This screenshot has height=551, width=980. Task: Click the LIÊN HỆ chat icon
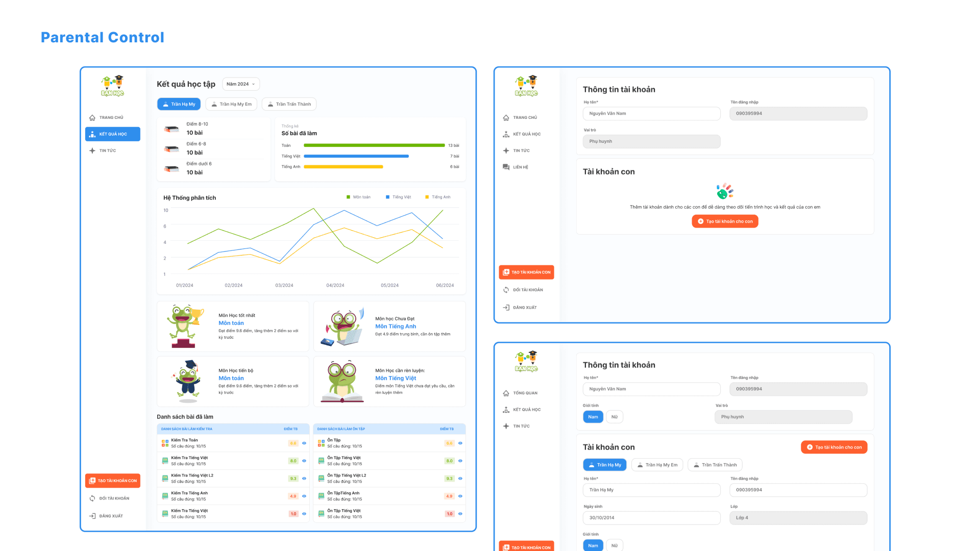[506, 167]
